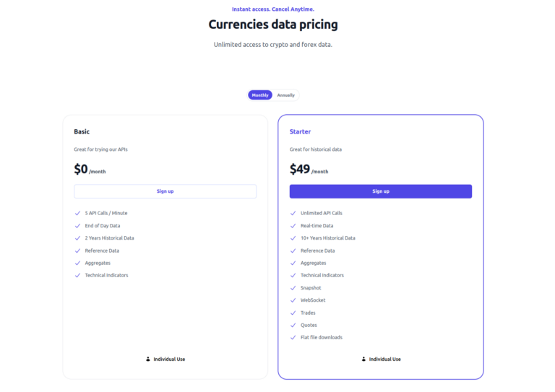555x392 pixels.
Task: Click checkmark beside Snapshot feature
Action: click(x=293, y=288)
